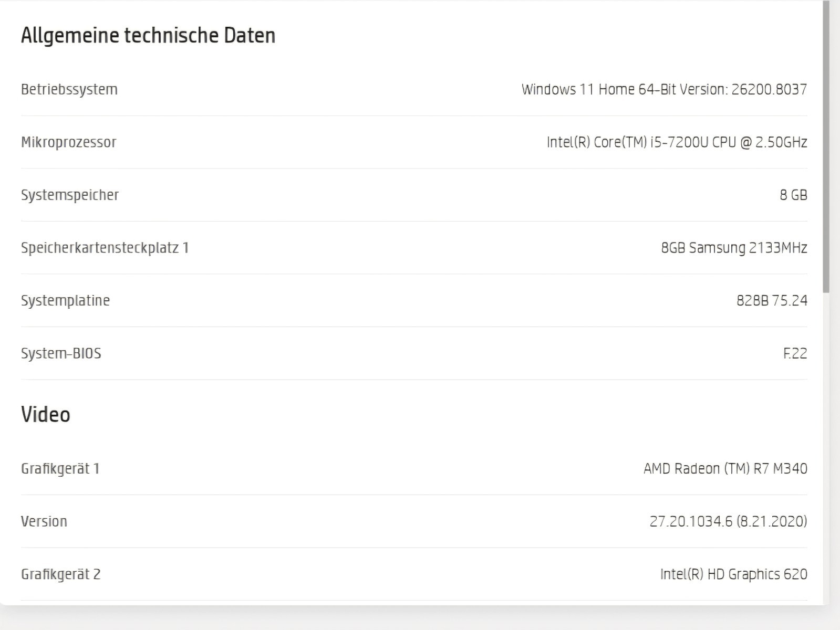Select the Grafikgerät 1 label
Viewport: 840px width, 630px height.
point(60,469)
